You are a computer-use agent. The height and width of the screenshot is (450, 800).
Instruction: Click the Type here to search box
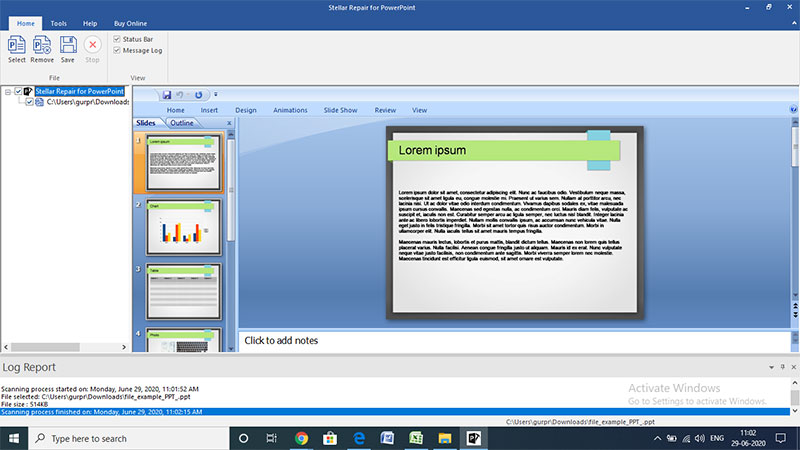[129, 438]
